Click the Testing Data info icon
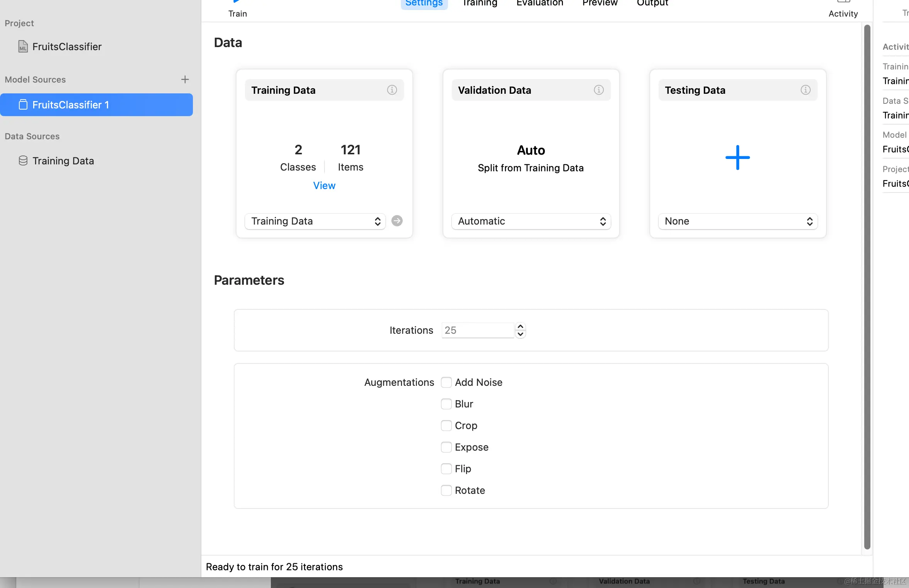 [x=805, y=90]
